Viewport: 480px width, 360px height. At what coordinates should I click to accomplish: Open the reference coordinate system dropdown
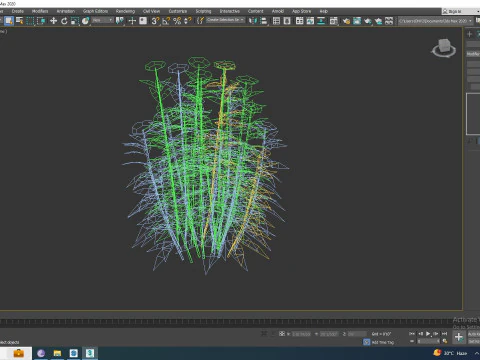tap(103, 21)
